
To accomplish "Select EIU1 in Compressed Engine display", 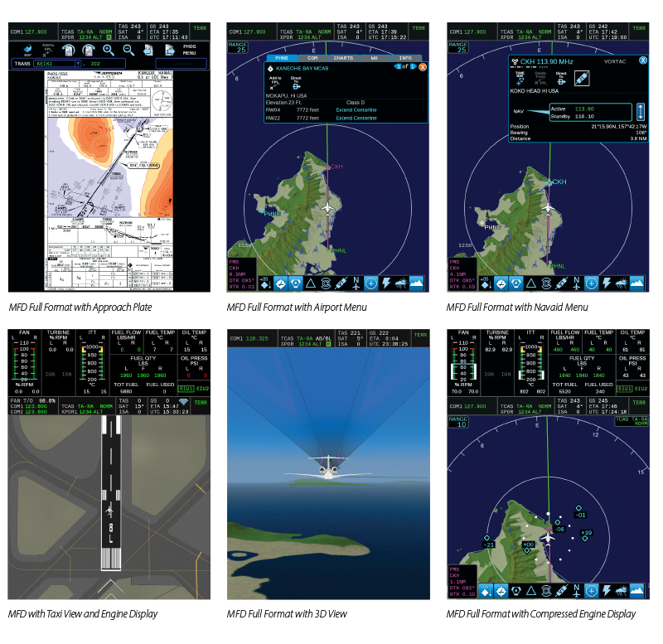I will tap(625, 389).
